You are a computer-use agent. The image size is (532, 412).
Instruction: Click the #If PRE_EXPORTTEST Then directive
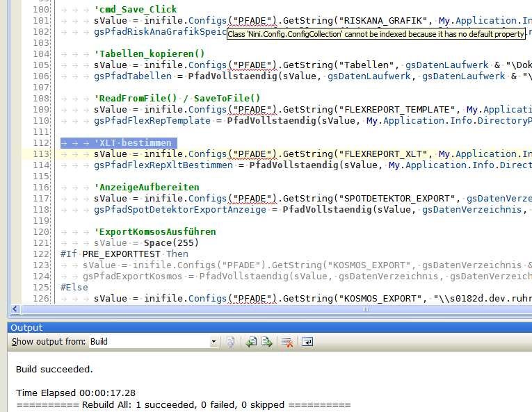[124, 254]
